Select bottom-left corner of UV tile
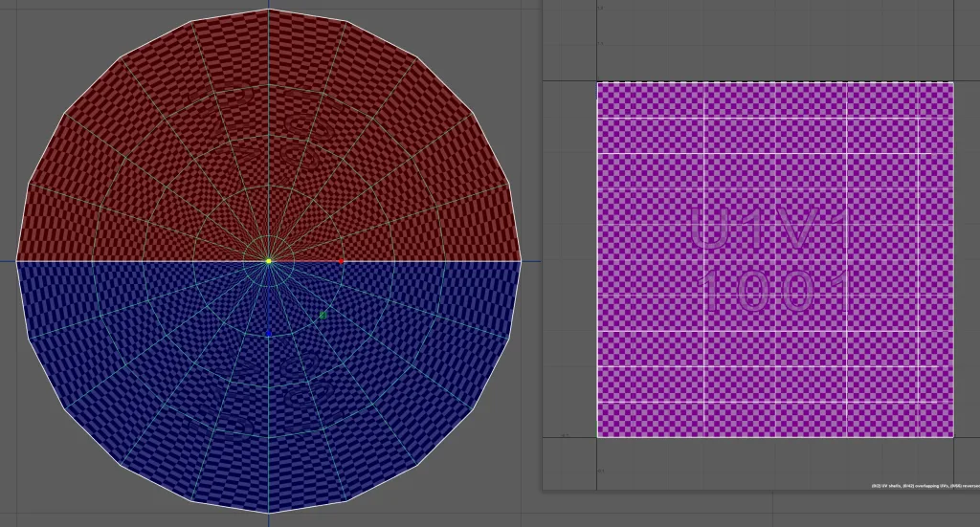The image size is (980, 527). coord(598,437)
